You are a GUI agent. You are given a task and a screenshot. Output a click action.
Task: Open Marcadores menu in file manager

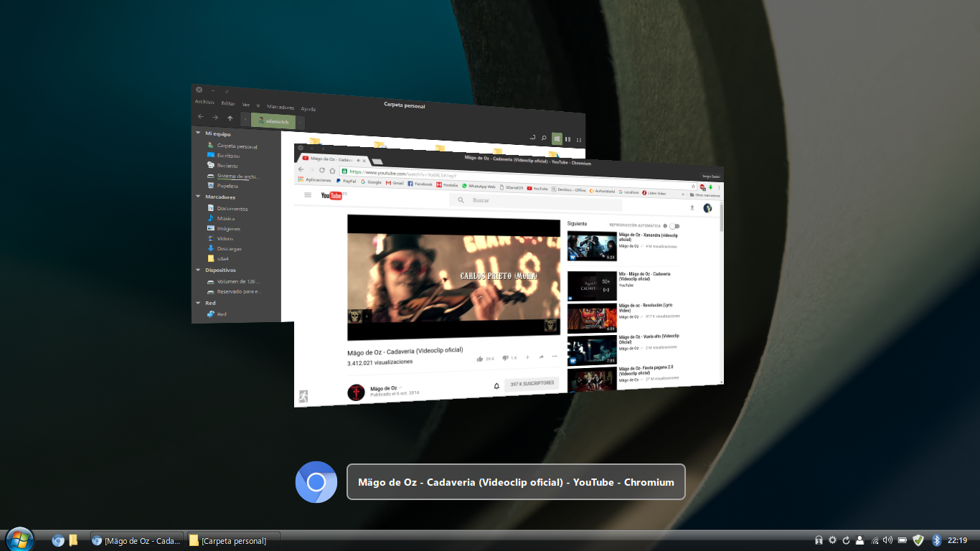[281, 107]
